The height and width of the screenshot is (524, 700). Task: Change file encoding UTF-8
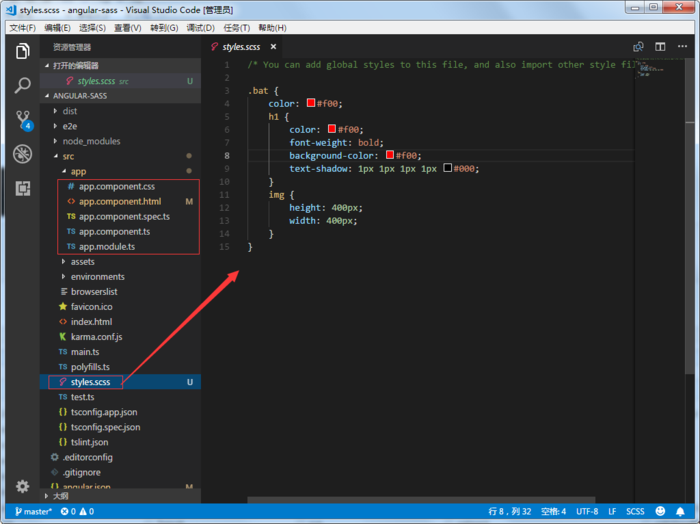pyautogui.click(x=587, y=512)
